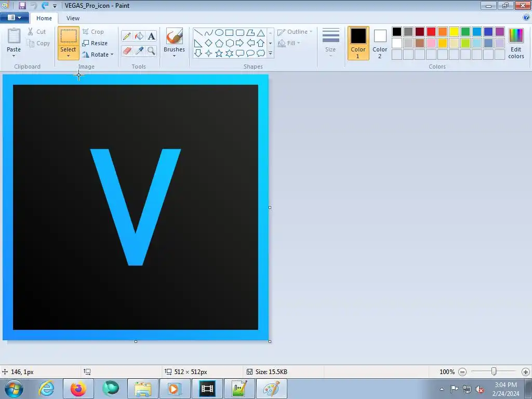This screenshot has height=399, width=532.
Task: Choose the purple color swatch
Action: click(x=500, y=32)
